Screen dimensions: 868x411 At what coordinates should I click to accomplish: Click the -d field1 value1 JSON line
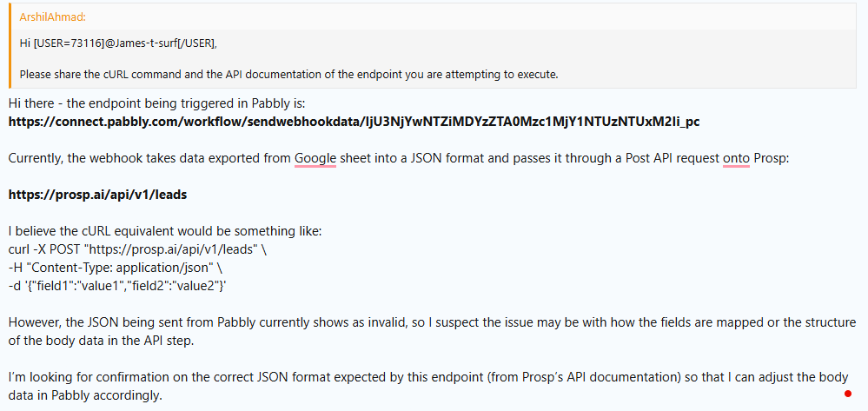click(x=117, y=285)
